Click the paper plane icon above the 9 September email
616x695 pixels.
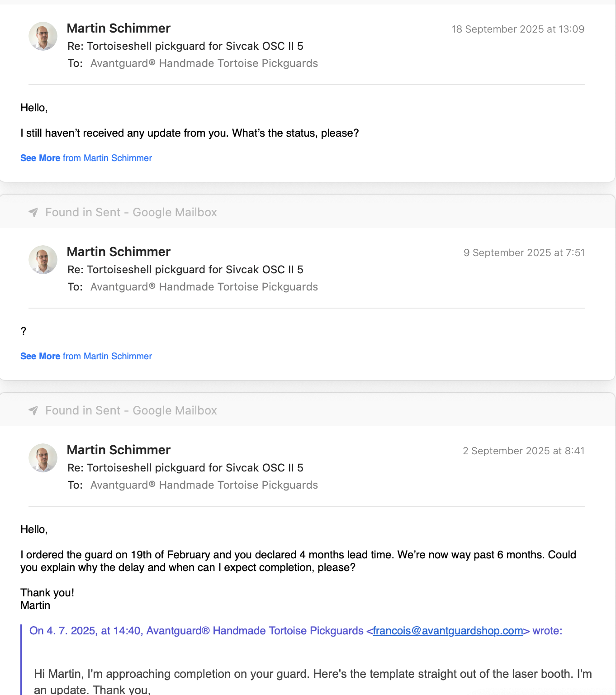(x=33, y=212)
